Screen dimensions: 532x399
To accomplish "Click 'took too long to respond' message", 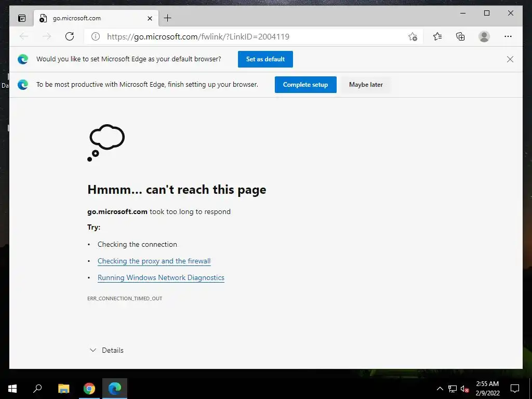I will tap(190, 212).
